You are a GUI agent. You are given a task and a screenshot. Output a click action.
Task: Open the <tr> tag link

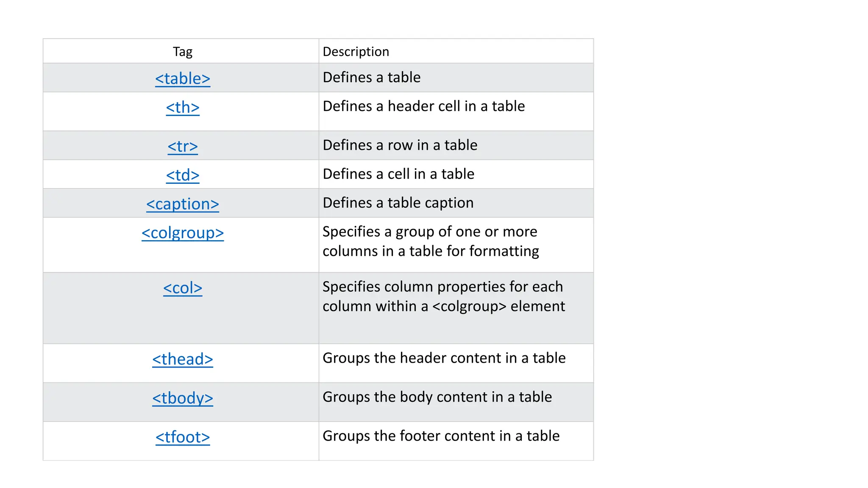tap(183, 147)
